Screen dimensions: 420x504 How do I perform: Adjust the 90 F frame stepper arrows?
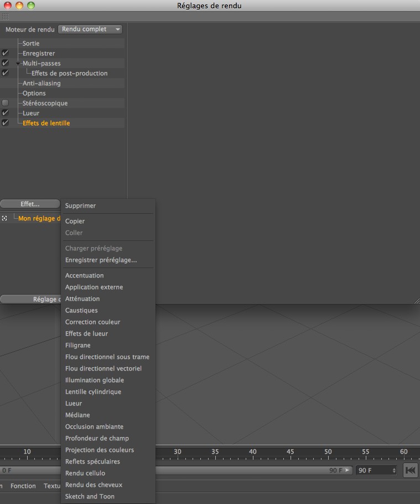[x=393, y=470]
